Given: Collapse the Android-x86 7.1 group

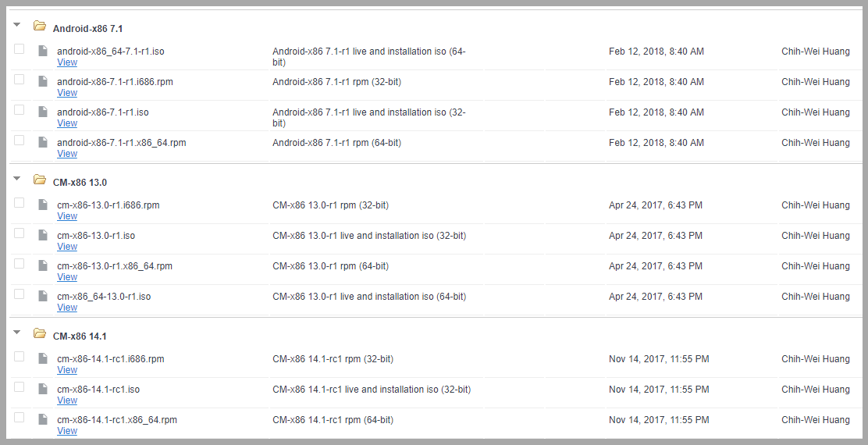Looking at the screenshot, I should pyautogui.click(x=16, y=26).
